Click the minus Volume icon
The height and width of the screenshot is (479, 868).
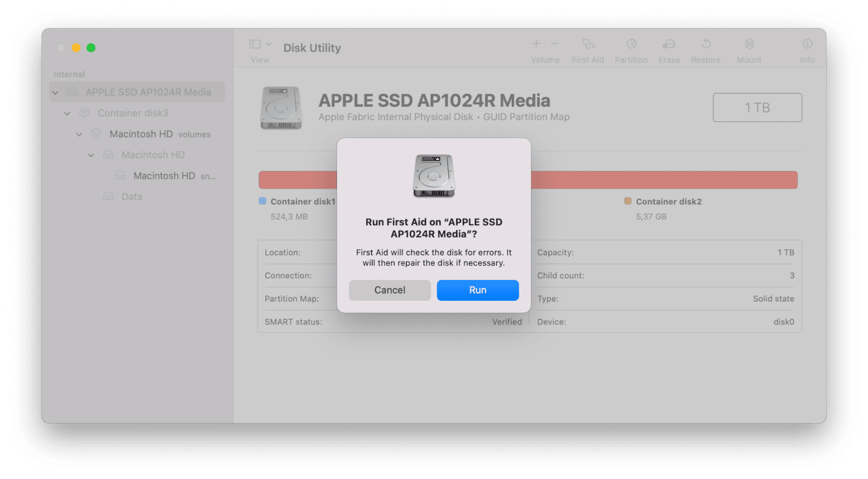point(554,44)
